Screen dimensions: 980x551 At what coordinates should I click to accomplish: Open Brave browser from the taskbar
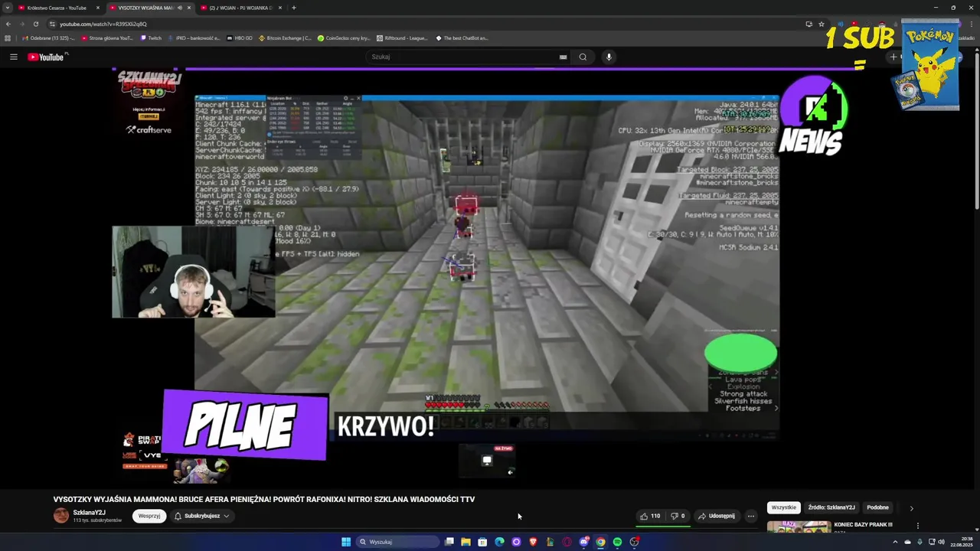pyautogui.click(x=533, y=542)
